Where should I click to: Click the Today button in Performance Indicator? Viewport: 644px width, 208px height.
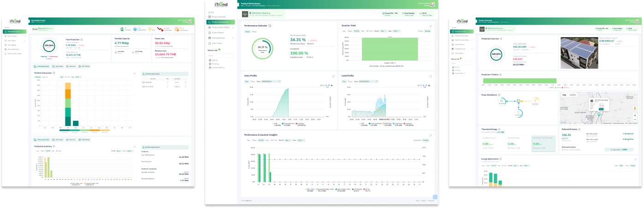[247, 31]
